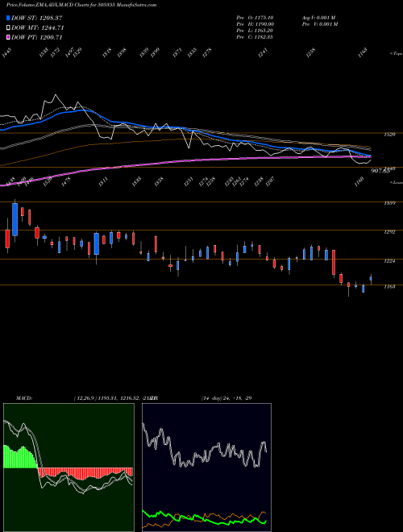
Task: Select the DOW MT: 1244.71 legend text
Action: 38,28
